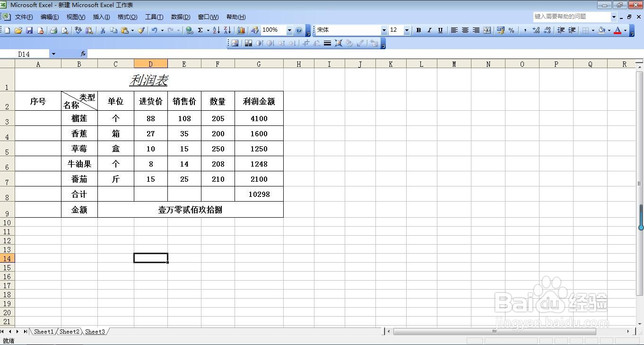Screen dimensions: 644x345
Task: Insert a hyperlink
Action: coord(190,30)
